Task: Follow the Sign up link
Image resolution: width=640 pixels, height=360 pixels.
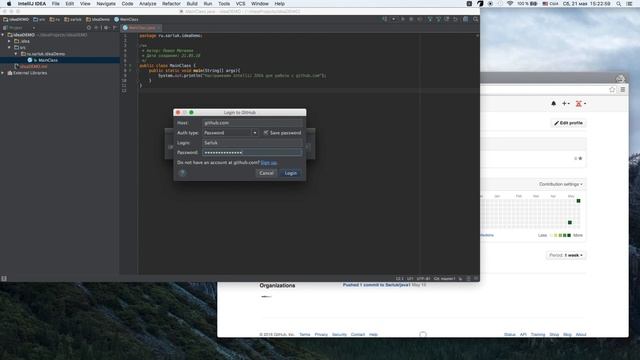Action: point(269,163)
